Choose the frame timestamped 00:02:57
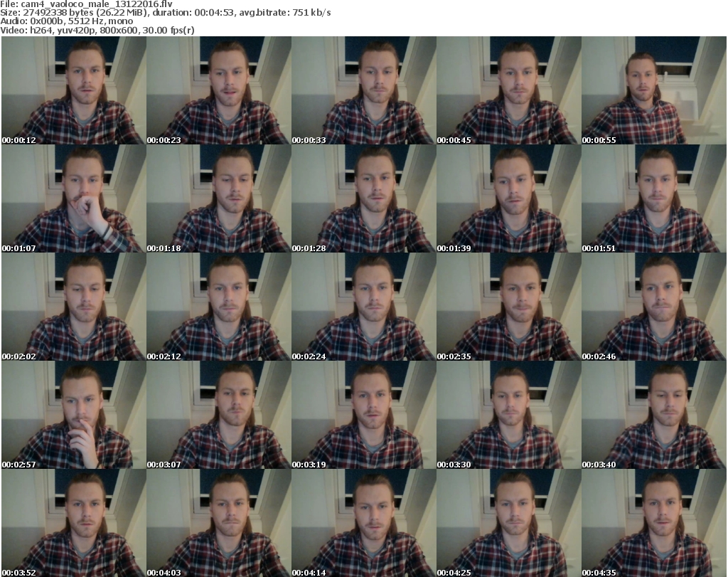This screenshot has height=577, width=728. coord(74,415)
